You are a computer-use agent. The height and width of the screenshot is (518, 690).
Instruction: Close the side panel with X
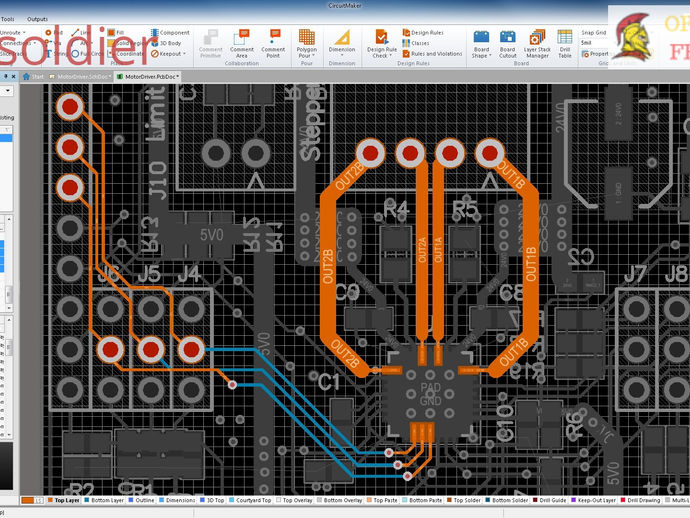pyautogui.click(x=14, y=77)
